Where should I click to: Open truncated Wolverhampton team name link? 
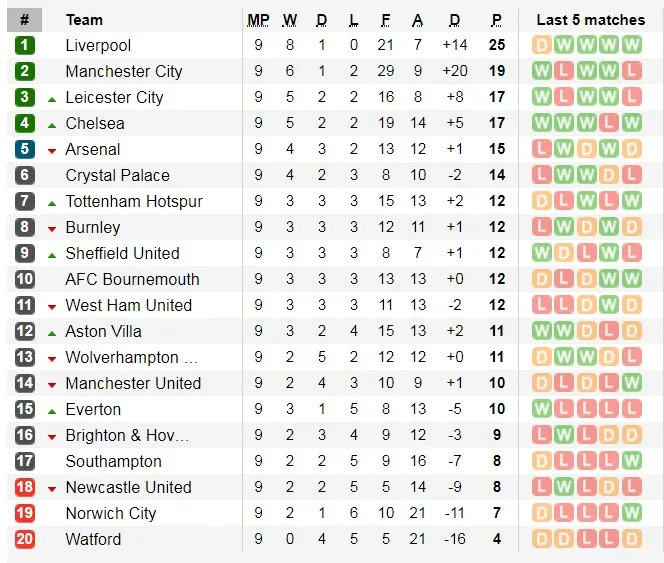(131, 357)
